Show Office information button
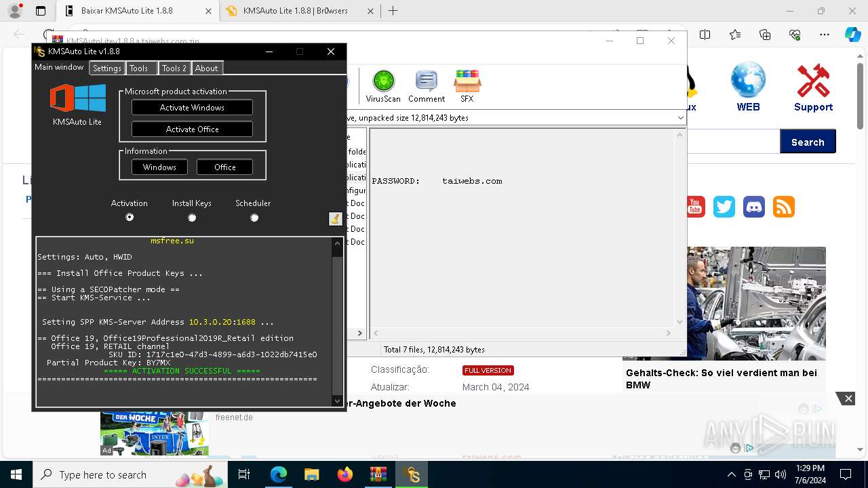Viewport: 868px width, 488px height. pos(224,167)
